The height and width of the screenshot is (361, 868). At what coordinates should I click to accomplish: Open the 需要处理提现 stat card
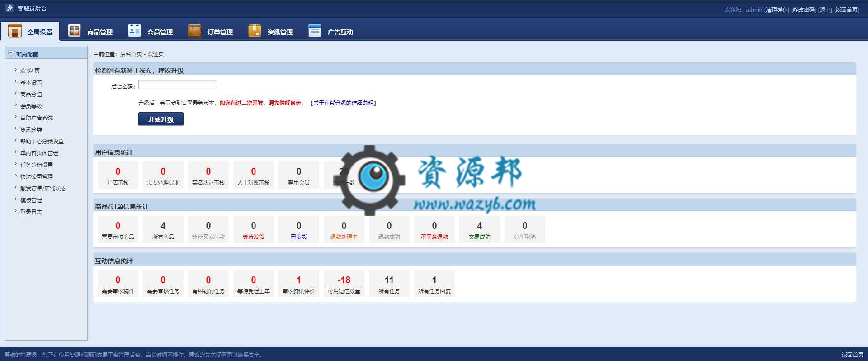(x=163, y=175)
